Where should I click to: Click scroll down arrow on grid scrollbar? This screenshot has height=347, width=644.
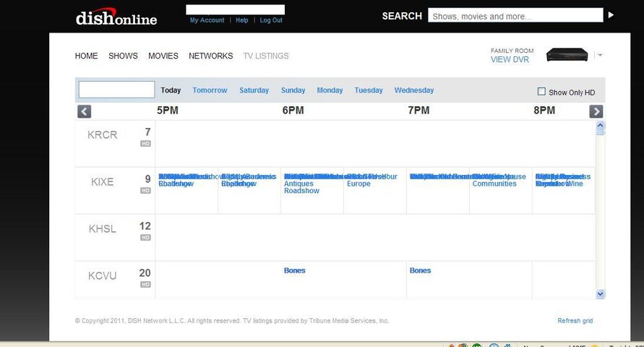pos(600,294)
